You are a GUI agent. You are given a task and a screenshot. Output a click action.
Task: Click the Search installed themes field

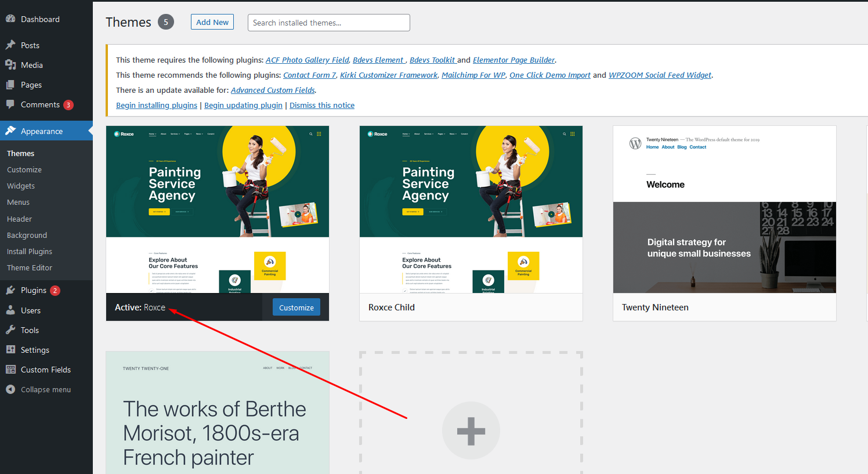click(329, 23)
